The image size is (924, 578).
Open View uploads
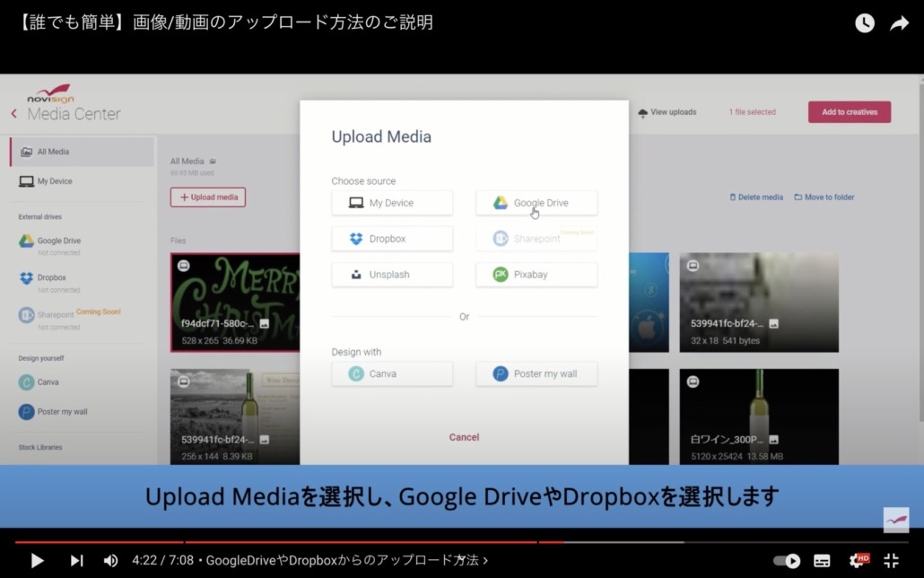(667, 112)
